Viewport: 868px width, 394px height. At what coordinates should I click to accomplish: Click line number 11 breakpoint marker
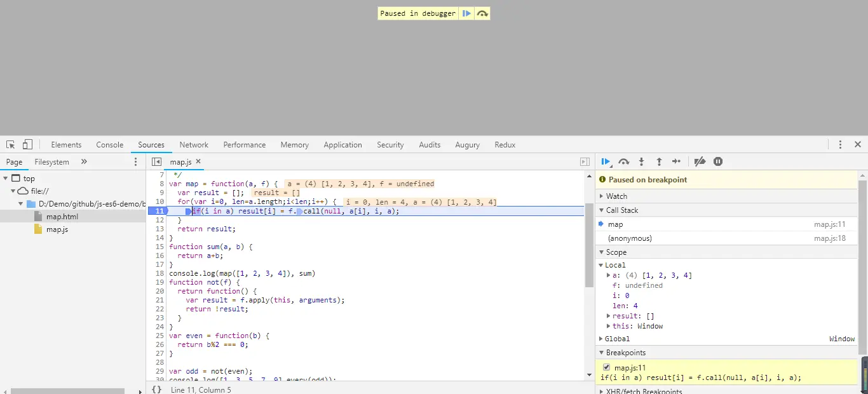[158, 211]
